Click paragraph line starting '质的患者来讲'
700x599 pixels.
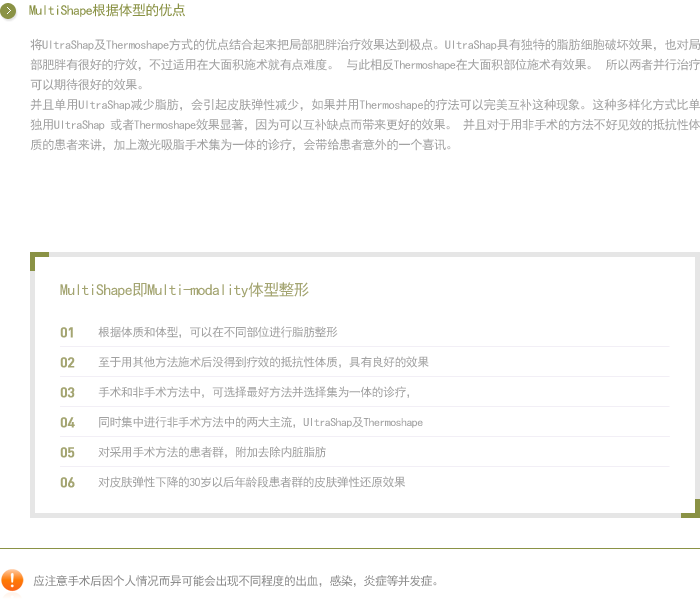tap(242, 145)
